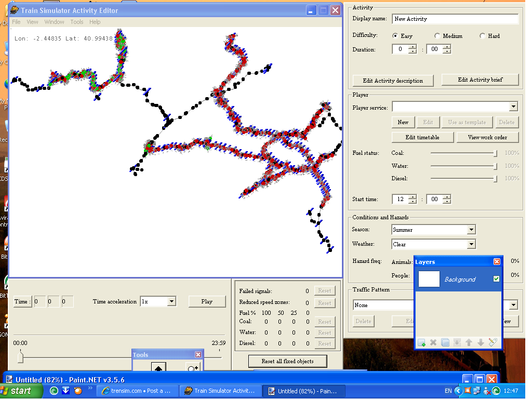Open the Season dropdown
Viewport: 532px width, 399px height.
tap(471, 230)
